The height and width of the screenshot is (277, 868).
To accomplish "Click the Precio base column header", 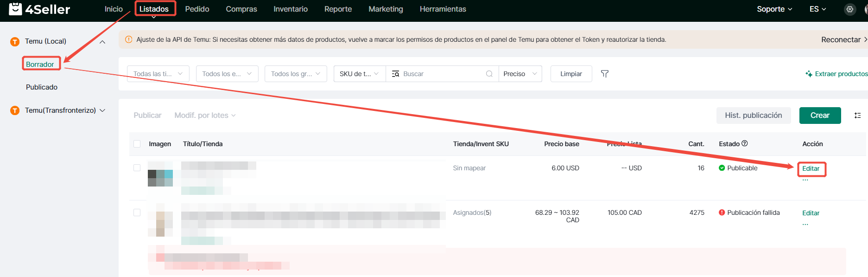I will 562,144.
